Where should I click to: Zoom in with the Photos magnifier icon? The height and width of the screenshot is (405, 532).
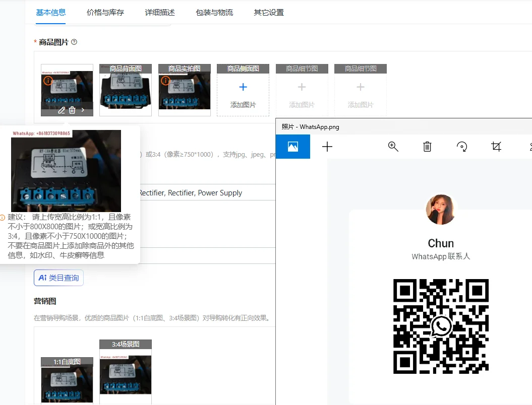[x=393, y=147]
